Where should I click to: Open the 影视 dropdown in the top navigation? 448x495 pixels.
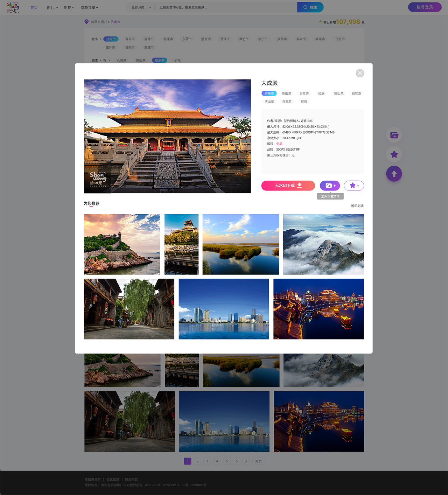(x=69, y=8)
